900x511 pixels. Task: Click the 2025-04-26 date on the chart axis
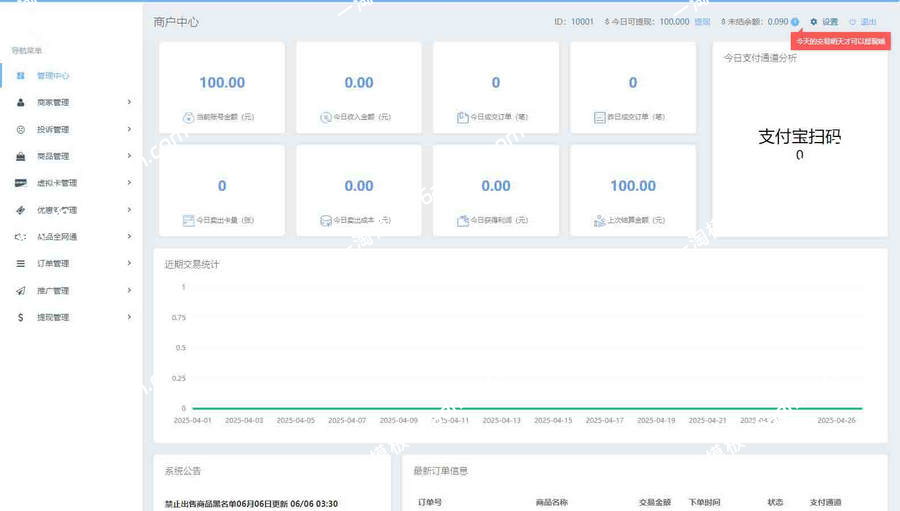pos(836,421)
